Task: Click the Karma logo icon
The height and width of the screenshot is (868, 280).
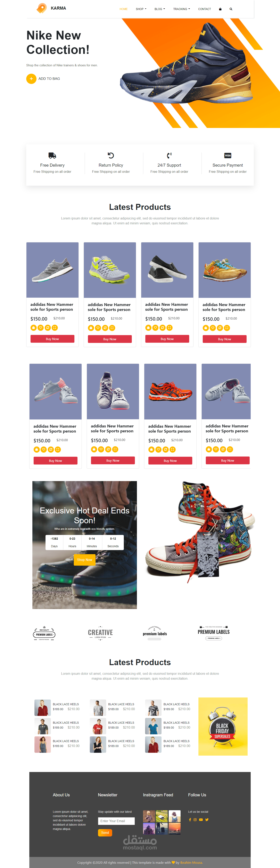Action: pyautogui.click(x=41, y=8)
